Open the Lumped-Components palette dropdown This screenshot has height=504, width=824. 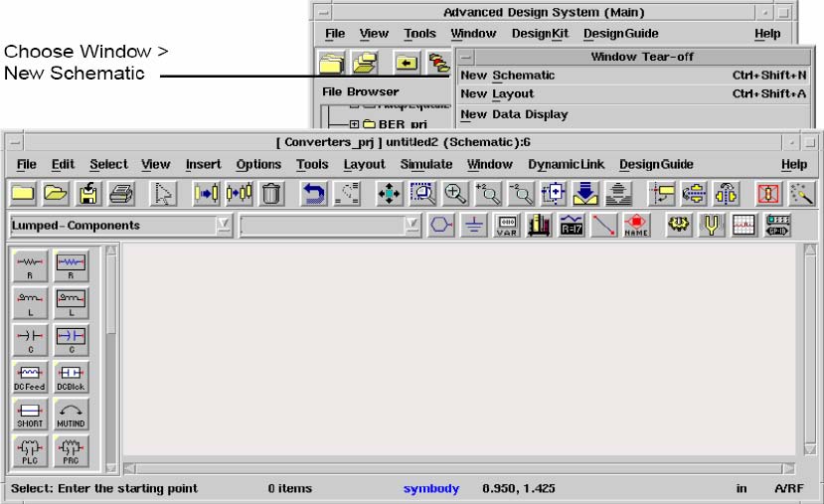224,226
